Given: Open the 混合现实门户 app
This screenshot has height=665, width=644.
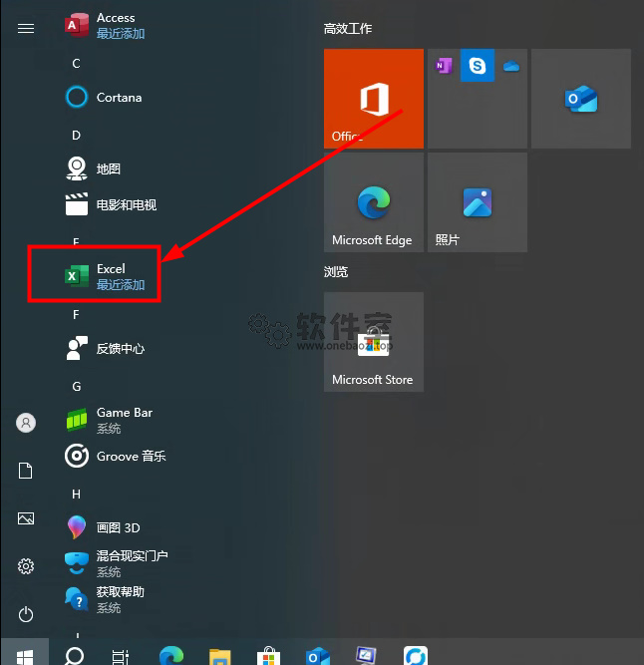Looking at the screenshot, I should [x=117, y=563].
